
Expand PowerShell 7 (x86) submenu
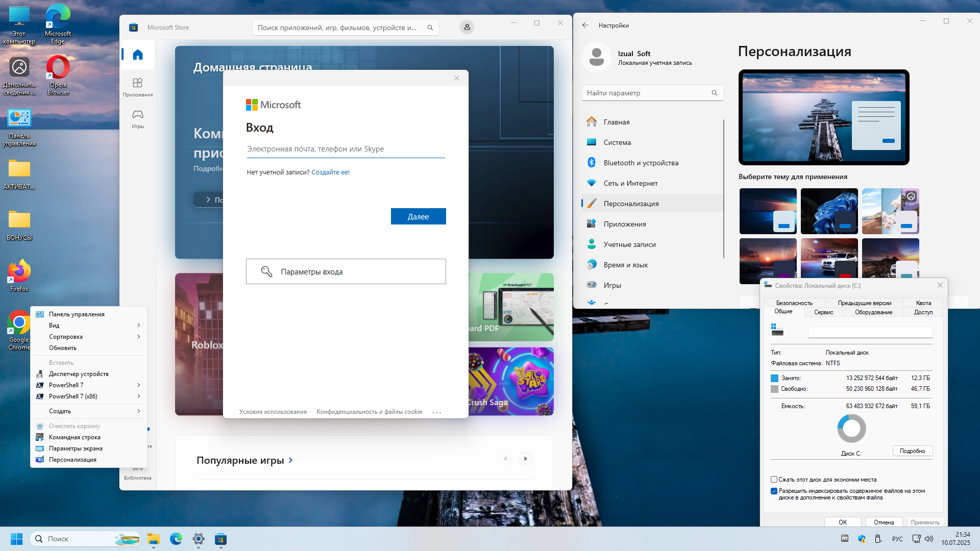(90, 396)
